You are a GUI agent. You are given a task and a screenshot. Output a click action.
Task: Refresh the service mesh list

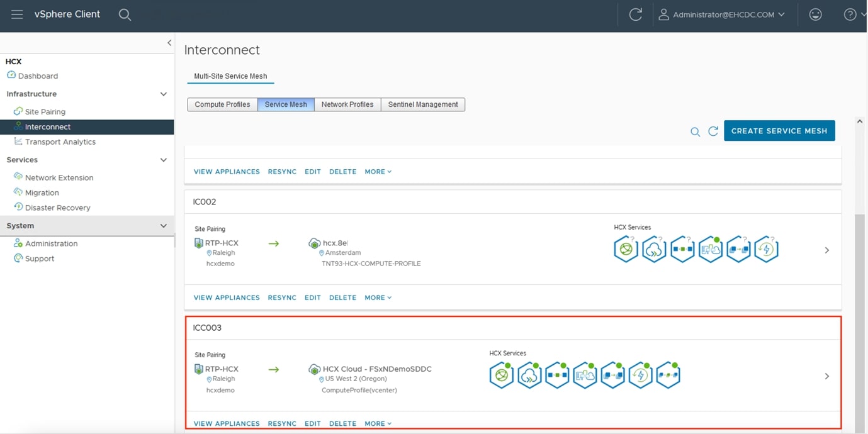(x=713, y=131)
